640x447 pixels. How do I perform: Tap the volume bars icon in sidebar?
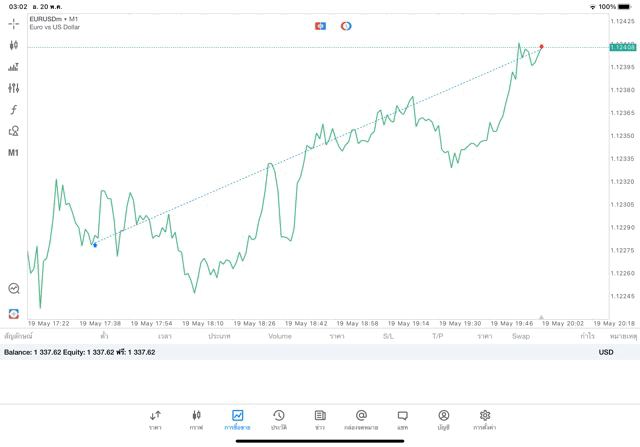click(14, 67)
